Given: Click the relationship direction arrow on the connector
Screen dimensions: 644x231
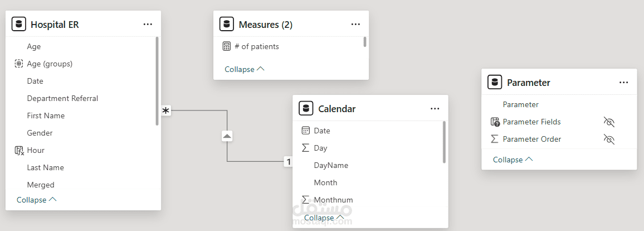Looking at the screenshot, I should (x=227, y=136).
